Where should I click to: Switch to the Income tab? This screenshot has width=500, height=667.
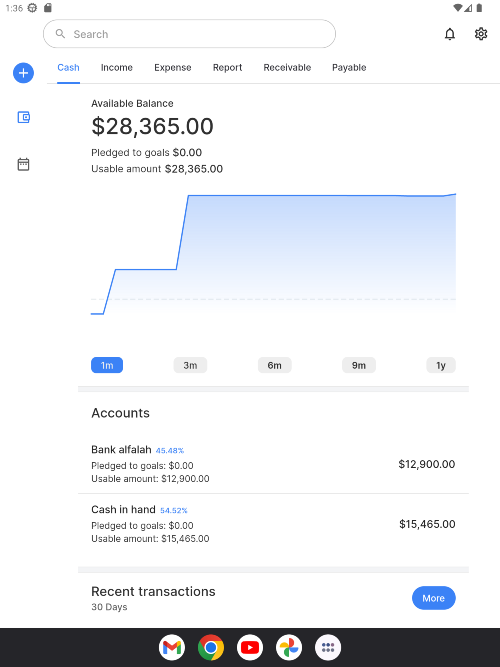pos(117,68)
